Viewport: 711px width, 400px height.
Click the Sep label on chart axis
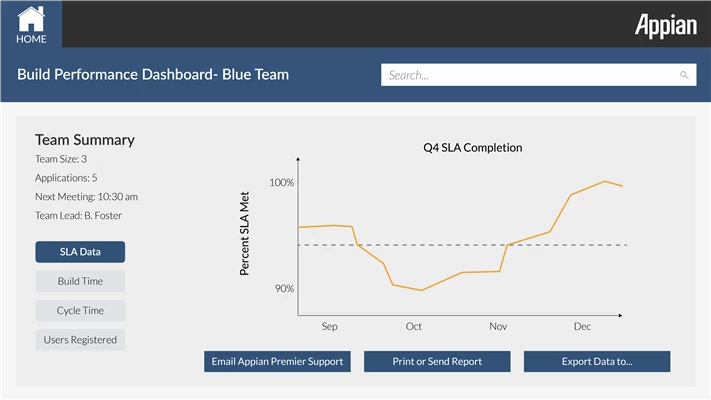[x=329, y=327]
